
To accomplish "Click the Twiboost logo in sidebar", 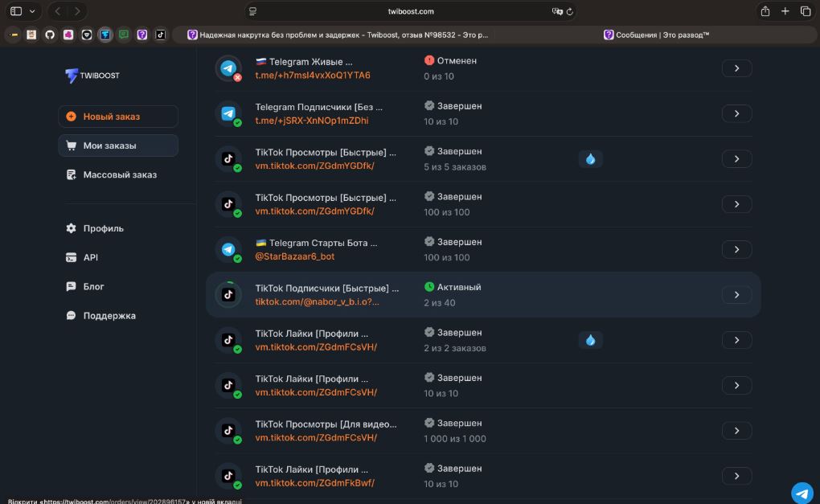I will 92,76.
